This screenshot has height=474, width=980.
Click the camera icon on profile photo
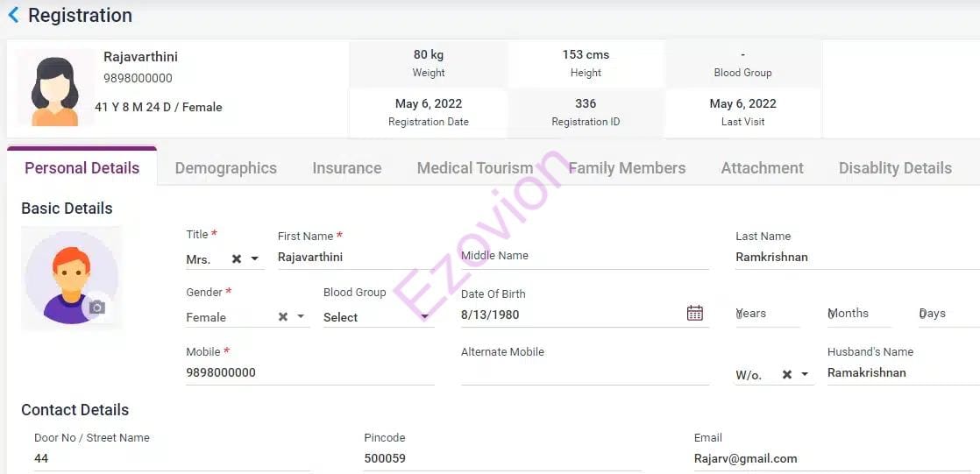click(97, 307)
